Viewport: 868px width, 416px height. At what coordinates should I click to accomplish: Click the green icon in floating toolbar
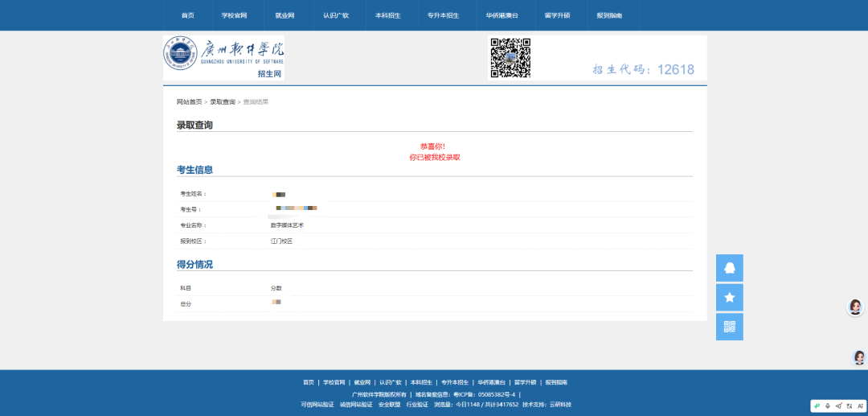coord(817,406)
